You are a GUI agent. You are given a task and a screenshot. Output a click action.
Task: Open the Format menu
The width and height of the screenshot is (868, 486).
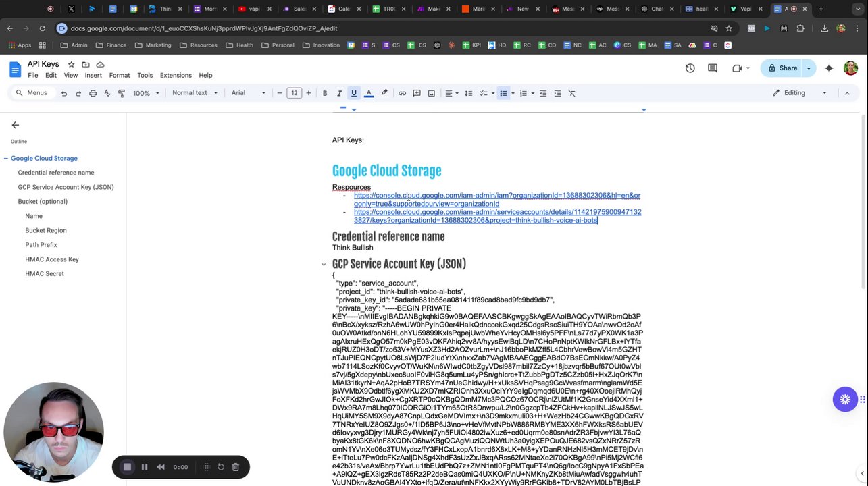(120, 75)
